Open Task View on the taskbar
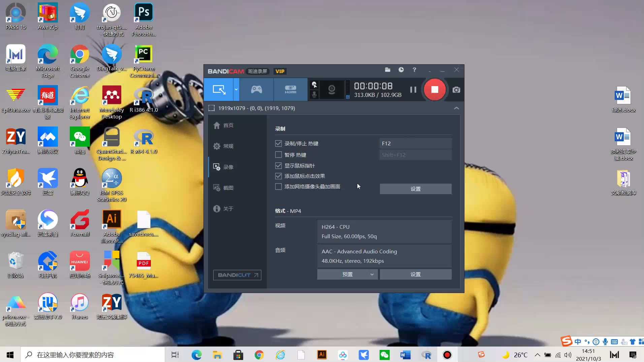This screenshot has height=362, width=644. (x=175, y=355)
